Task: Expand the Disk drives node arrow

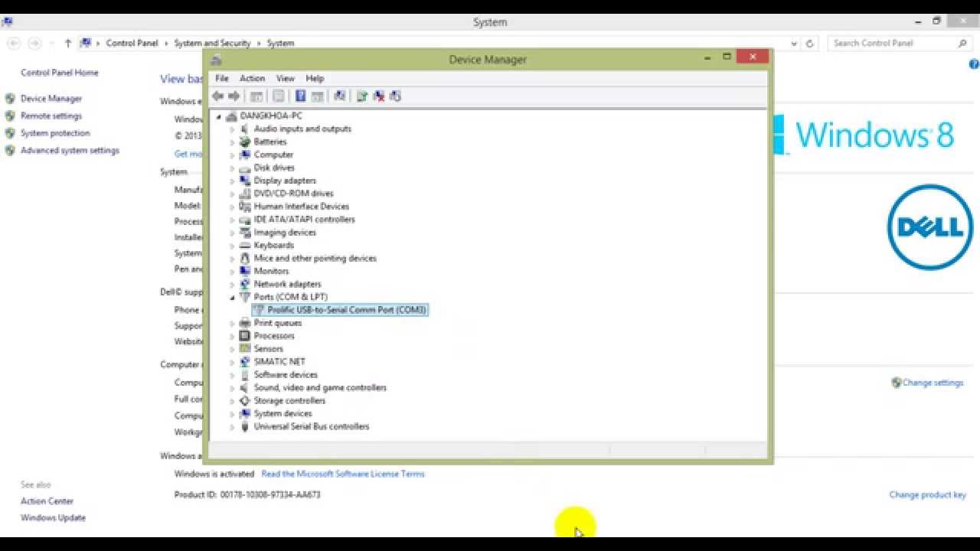Action: pos(232,168)
